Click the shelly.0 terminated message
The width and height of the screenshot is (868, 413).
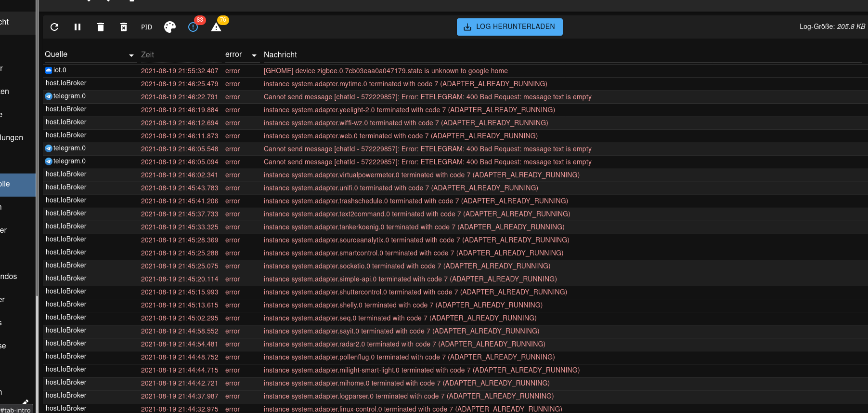click(403, 305)
